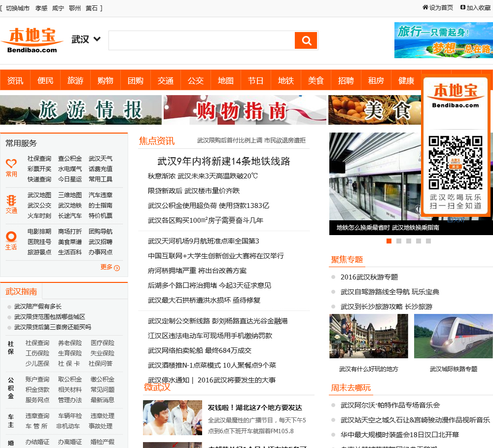The width and height of the screenshot is (493, 448).
Task: Open headline 武汉9年内将新建14条地铁线路
Action: (223, 161)
